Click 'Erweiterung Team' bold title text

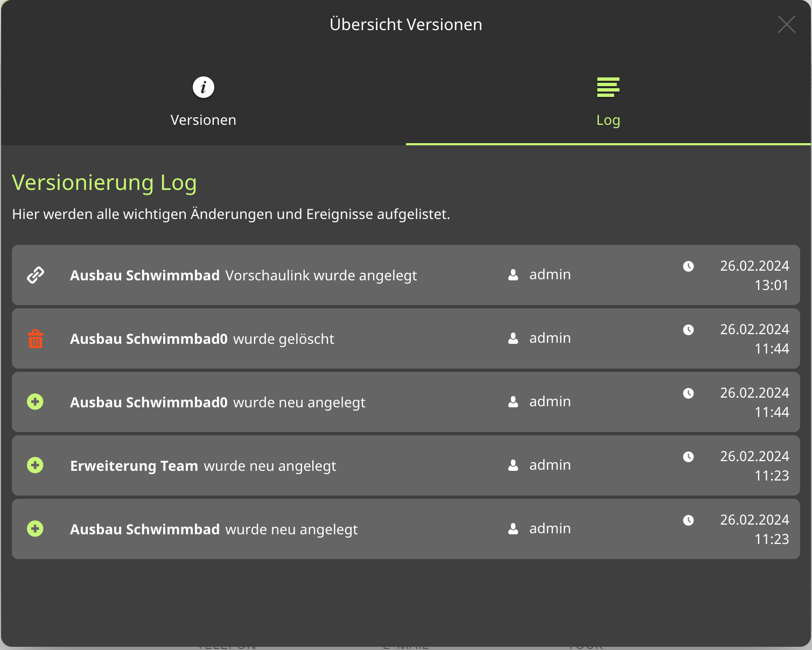(134, 466)
